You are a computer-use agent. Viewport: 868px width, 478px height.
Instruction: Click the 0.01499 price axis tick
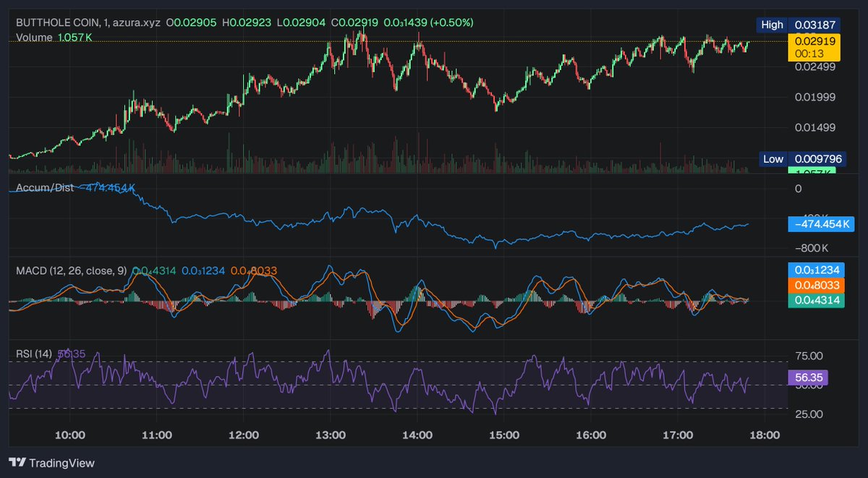[815, 127]
